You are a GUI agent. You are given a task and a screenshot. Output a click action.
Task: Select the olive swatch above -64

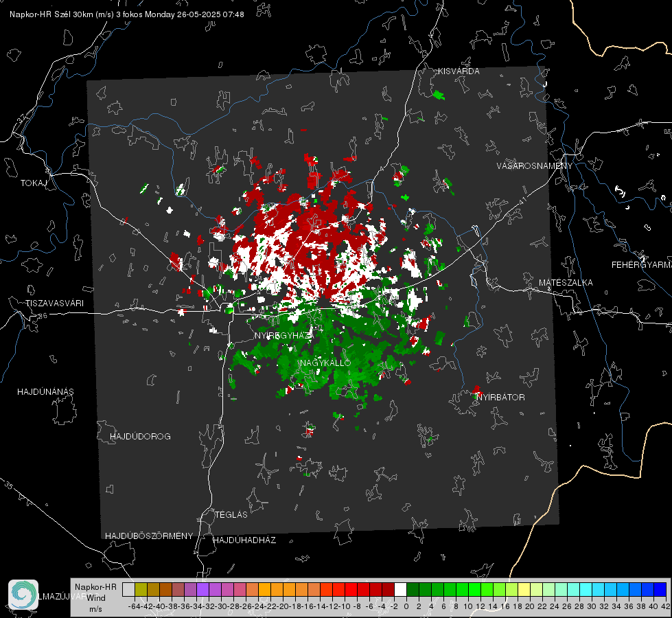coord(141,589)
